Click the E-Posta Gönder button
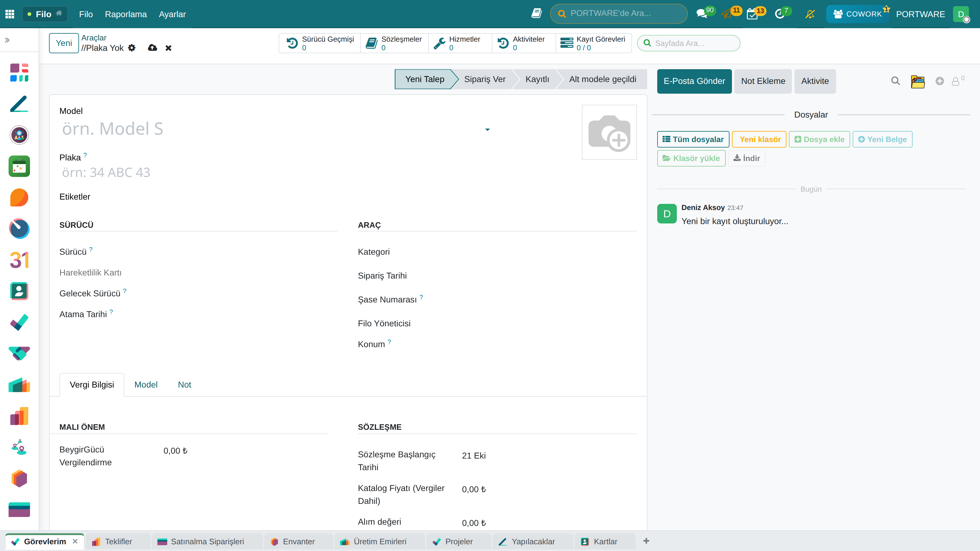Screen dimensions: 980x551 [x=694, y=81]
